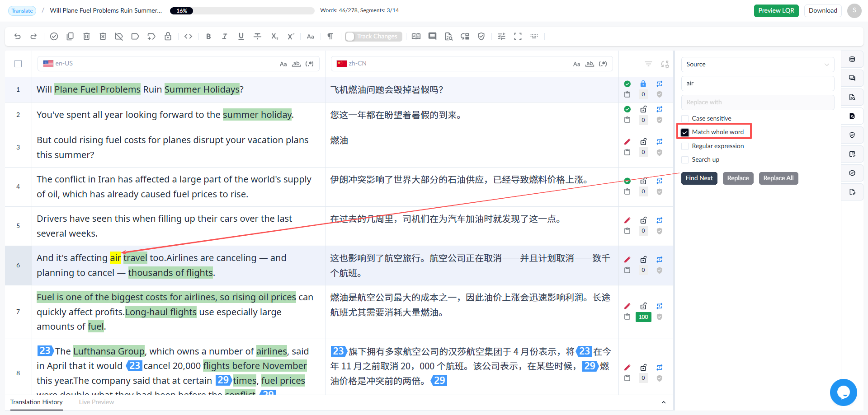The height and width of the screenshot is (415, 868).
Task: Click the 16% progress bar
Action: click(x=242, y=11)
